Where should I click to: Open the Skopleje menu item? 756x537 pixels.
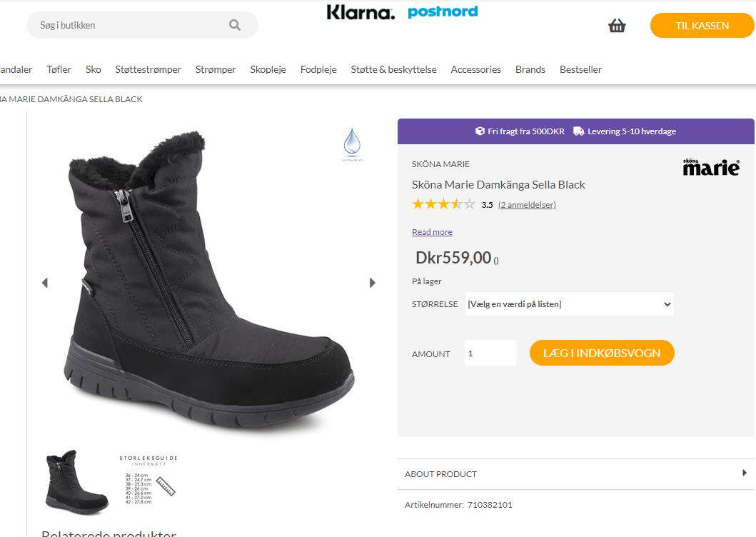[268, 69]
